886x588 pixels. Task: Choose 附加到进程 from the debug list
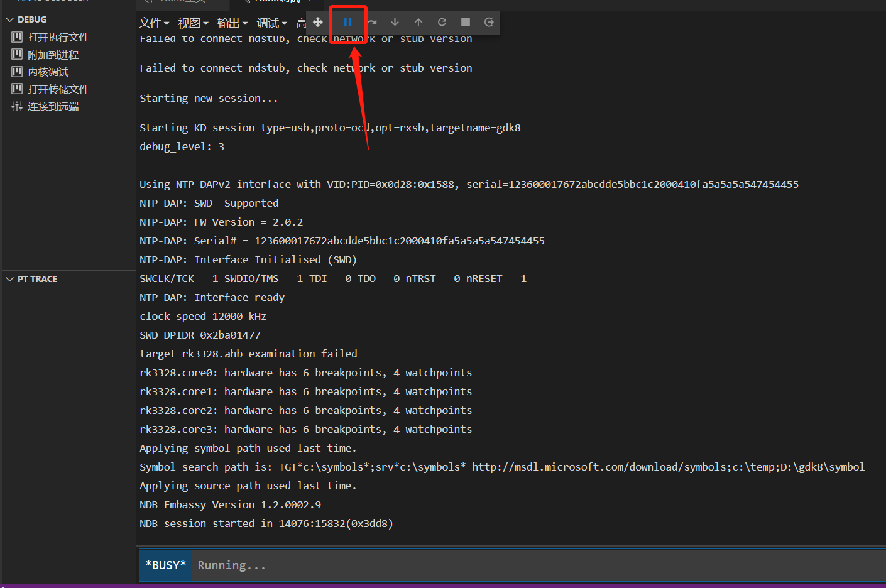point(53,55)
